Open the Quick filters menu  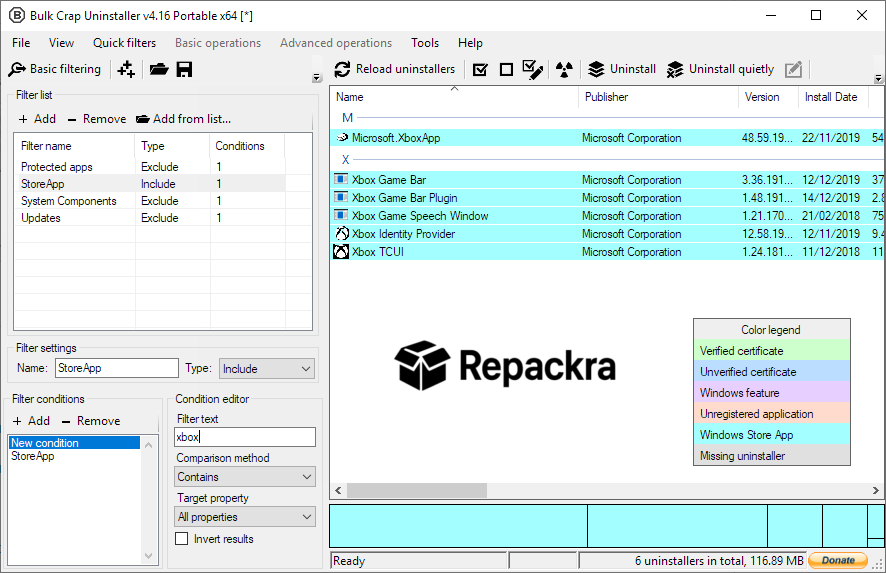coord(124,43)
